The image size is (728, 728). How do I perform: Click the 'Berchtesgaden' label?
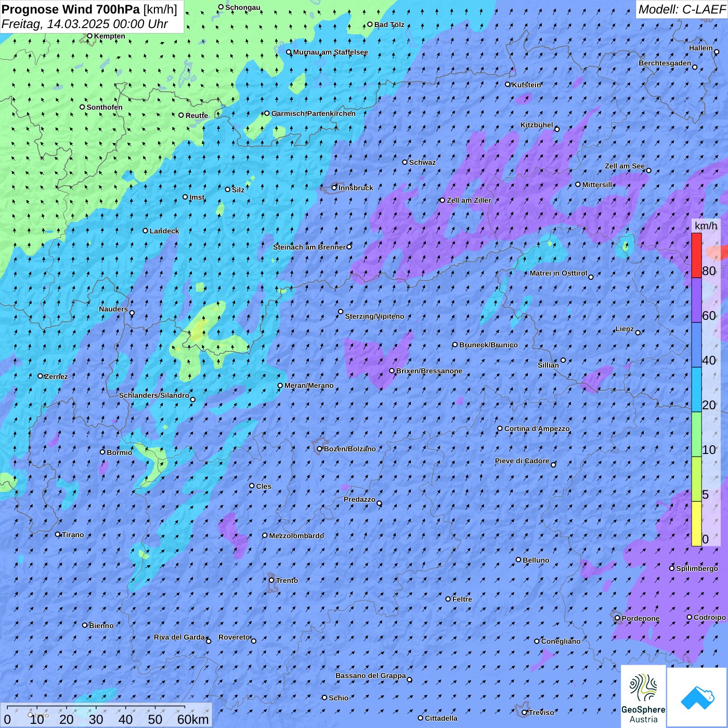(x=665, y=63)
